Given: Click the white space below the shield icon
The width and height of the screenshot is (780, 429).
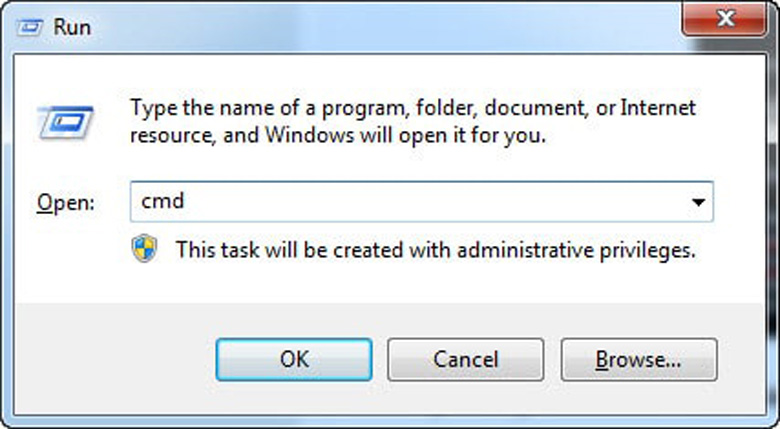Looking at the screenshot, I should (145, 283).
